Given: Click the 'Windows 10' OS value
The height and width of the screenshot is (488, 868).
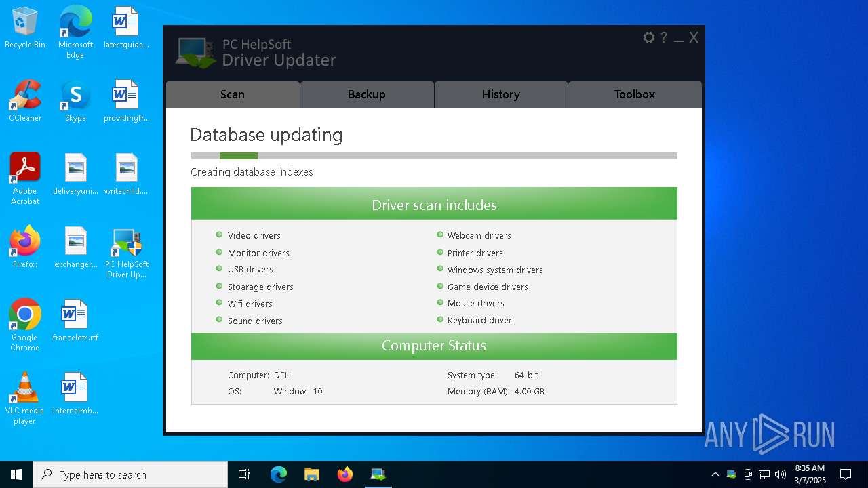Looking at the screenshot, I should pyautogui.click(x=298, y=392).
